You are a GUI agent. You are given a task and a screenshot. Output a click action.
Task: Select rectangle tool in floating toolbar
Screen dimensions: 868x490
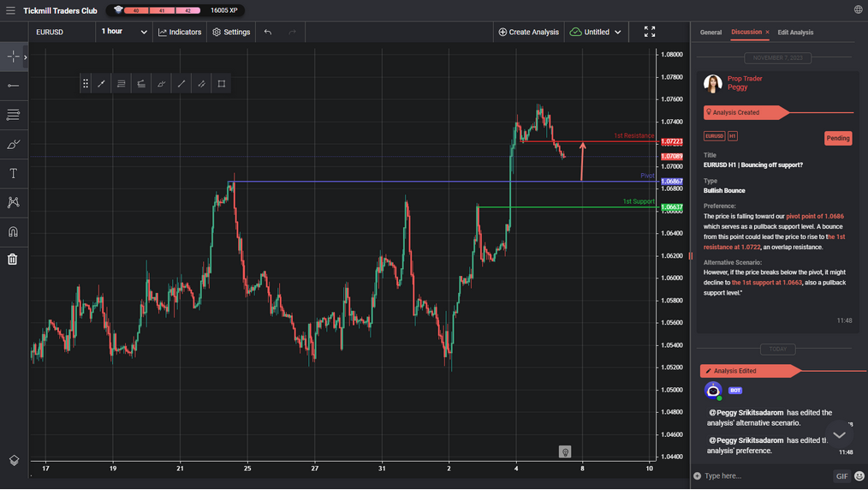pos(221,84)
